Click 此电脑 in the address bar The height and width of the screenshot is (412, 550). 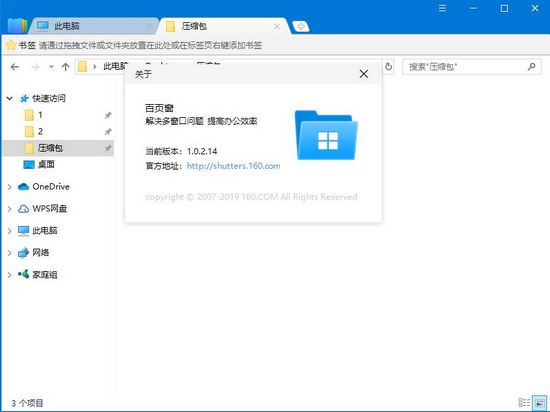[x=115, y=66]
